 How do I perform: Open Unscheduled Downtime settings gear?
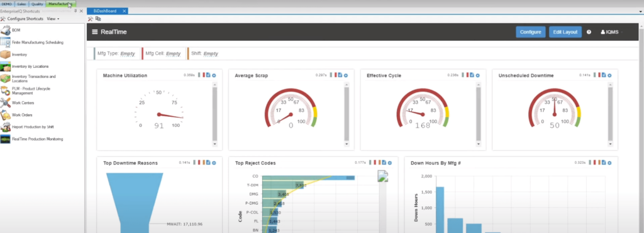(x=609, y=75)
